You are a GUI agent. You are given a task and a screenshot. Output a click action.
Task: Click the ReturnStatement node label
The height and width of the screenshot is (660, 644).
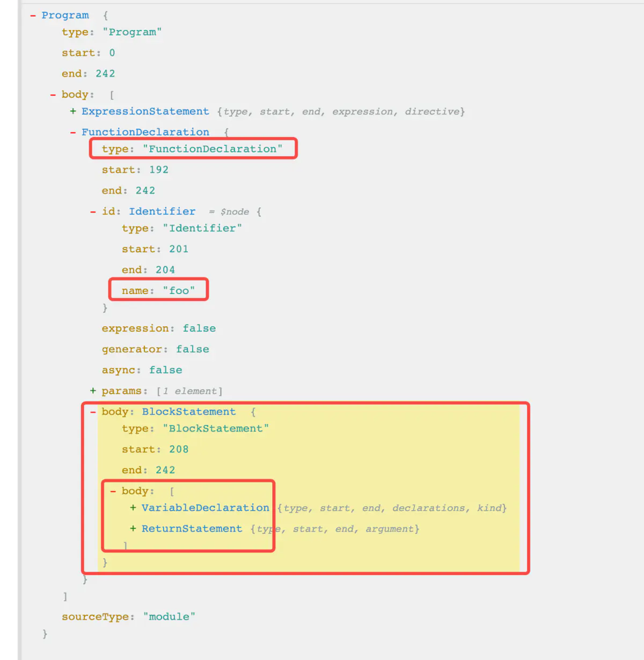pos(192,529)
